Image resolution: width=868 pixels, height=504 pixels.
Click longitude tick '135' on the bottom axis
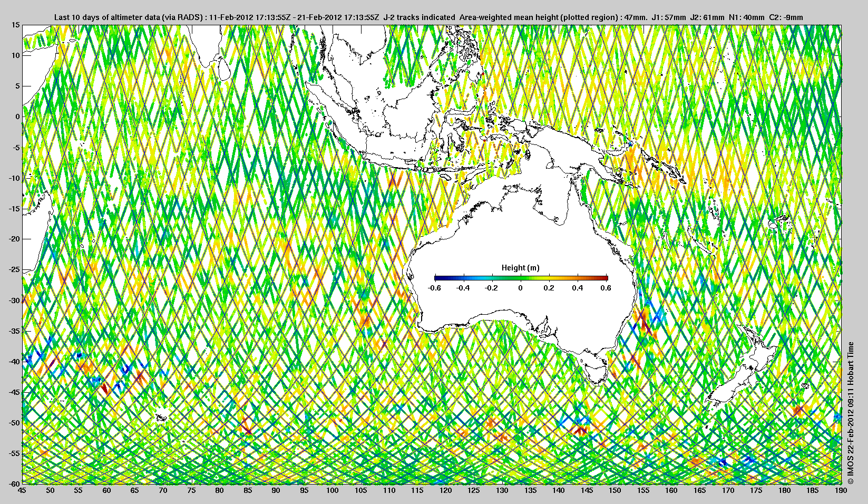530,490
